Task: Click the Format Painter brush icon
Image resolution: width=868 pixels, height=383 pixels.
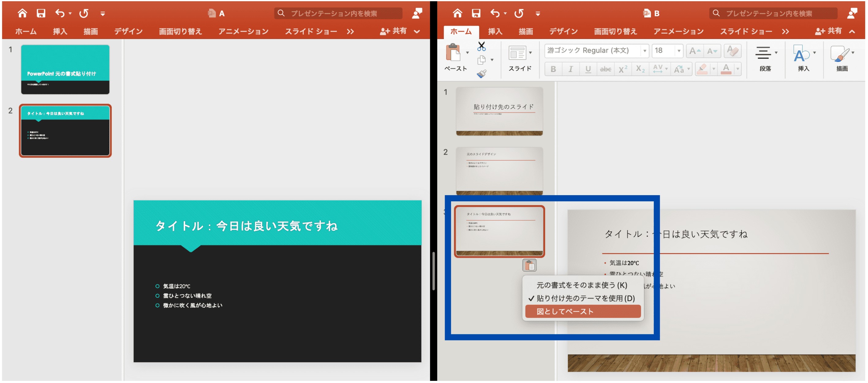Action: click(x=481, y=74)
